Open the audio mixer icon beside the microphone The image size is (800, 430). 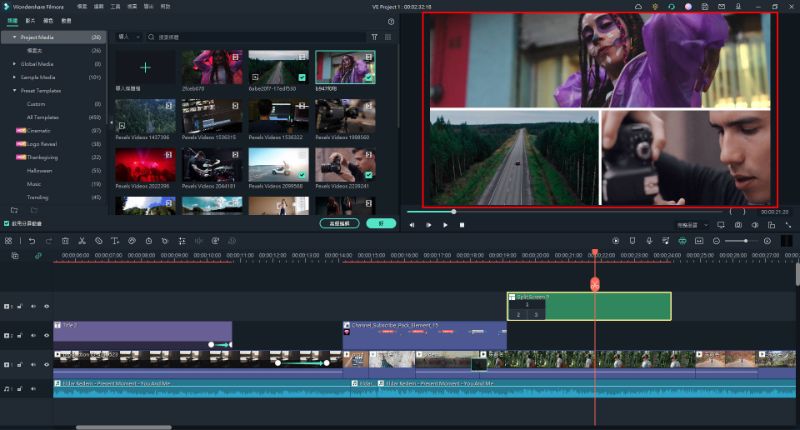click(x=665, y=241)
